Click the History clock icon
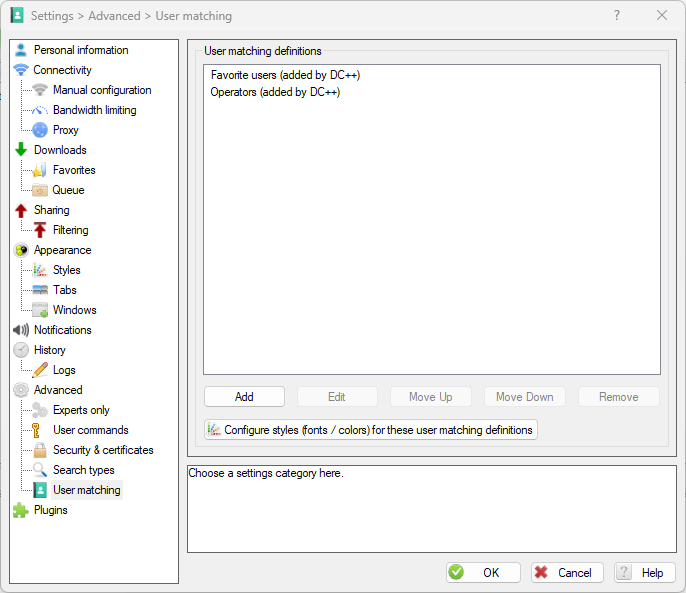Image resolution: width=686 pixels, height=593 pixels. coord(21,350)
